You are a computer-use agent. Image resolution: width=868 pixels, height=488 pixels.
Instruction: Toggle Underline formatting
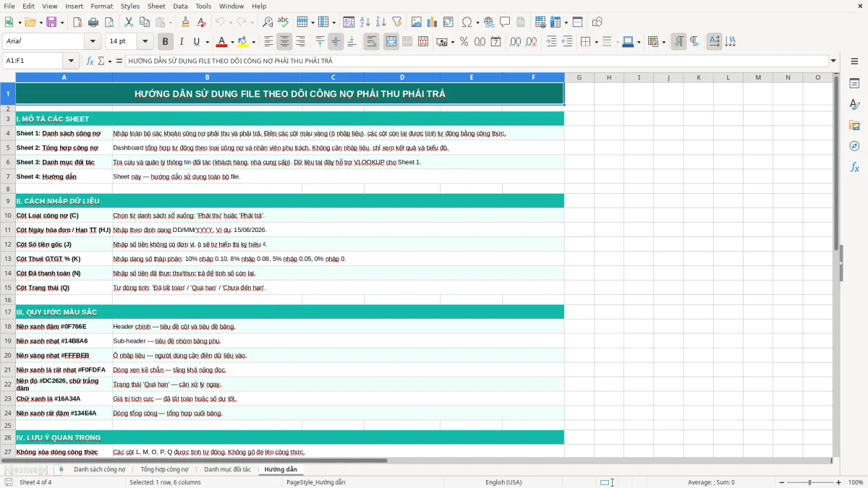pyautogui.click(x=196, y=42)
